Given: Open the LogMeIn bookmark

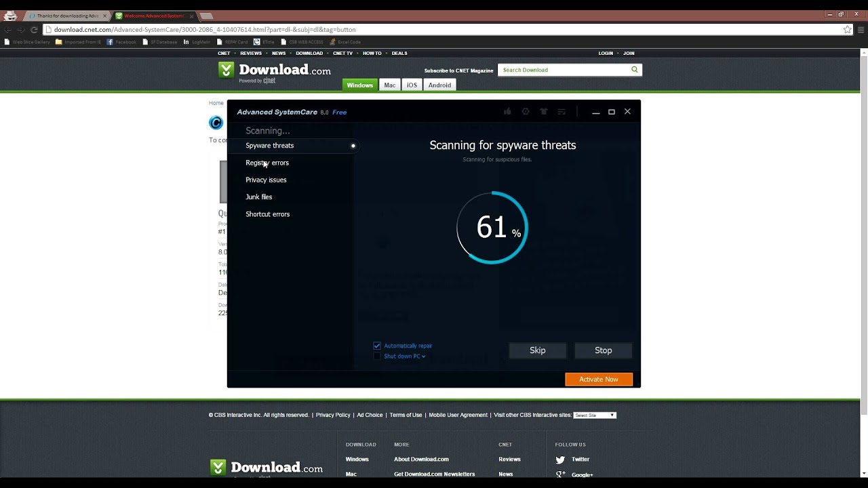Looking at the screenshot, I should (x=197, y=42).
